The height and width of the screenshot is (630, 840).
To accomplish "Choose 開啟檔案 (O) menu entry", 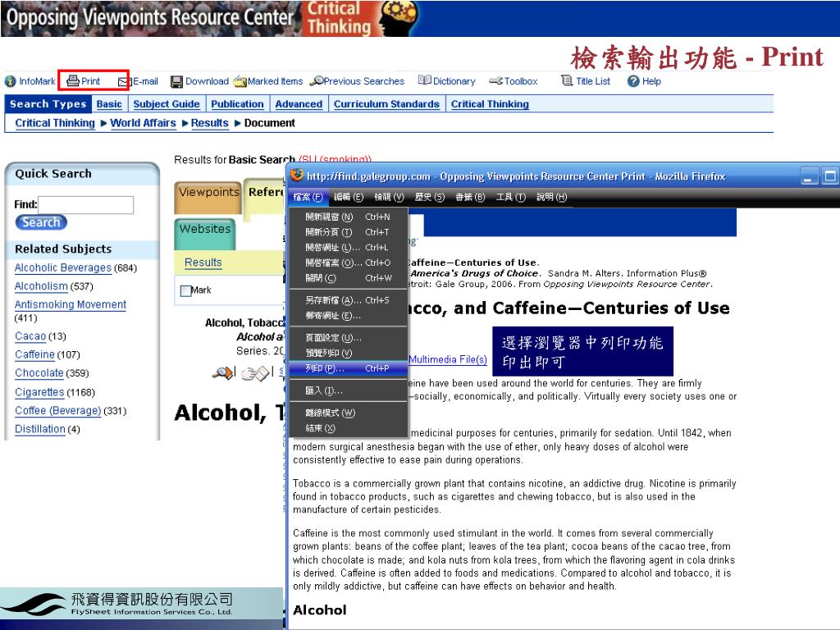I will coord(348,262).
